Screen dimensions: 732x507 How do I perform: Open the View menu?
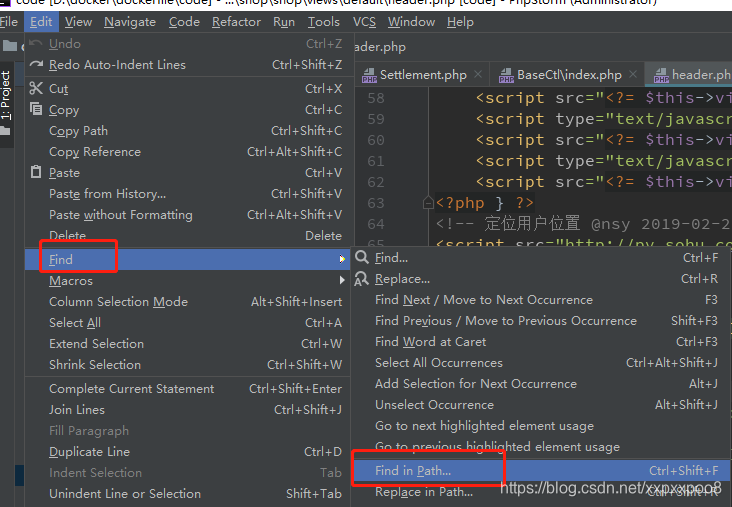point(78,22)
